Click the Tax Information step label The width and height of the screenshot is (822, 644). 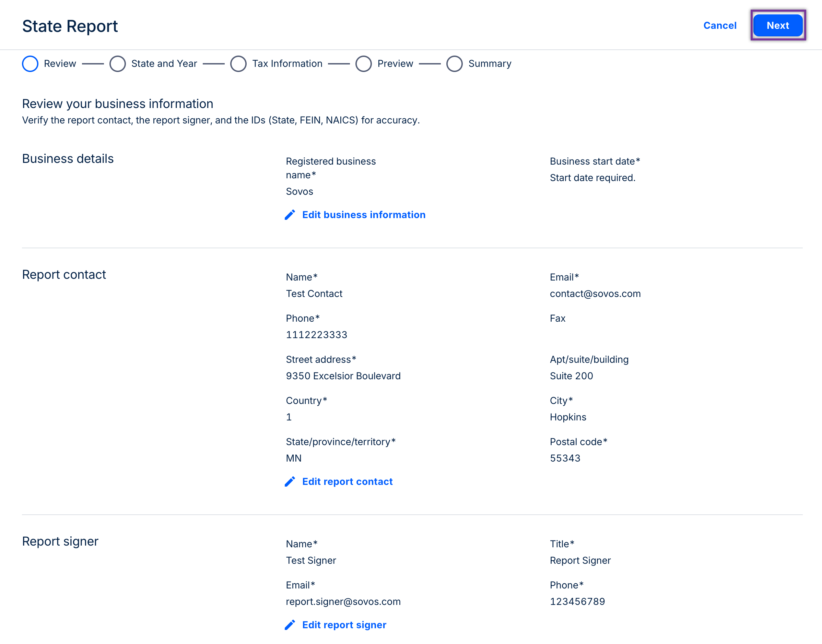coord(287,64)
